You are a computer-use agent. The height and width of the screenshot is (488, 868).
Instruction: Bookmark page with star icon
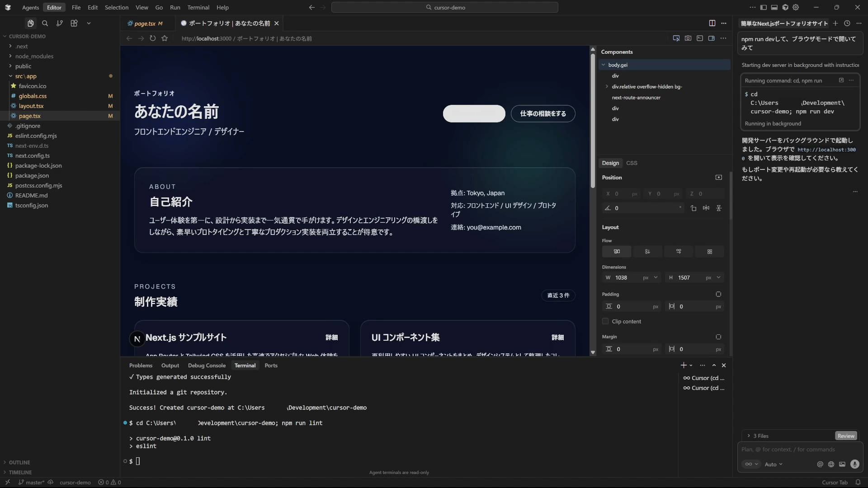tap(165, 38)
